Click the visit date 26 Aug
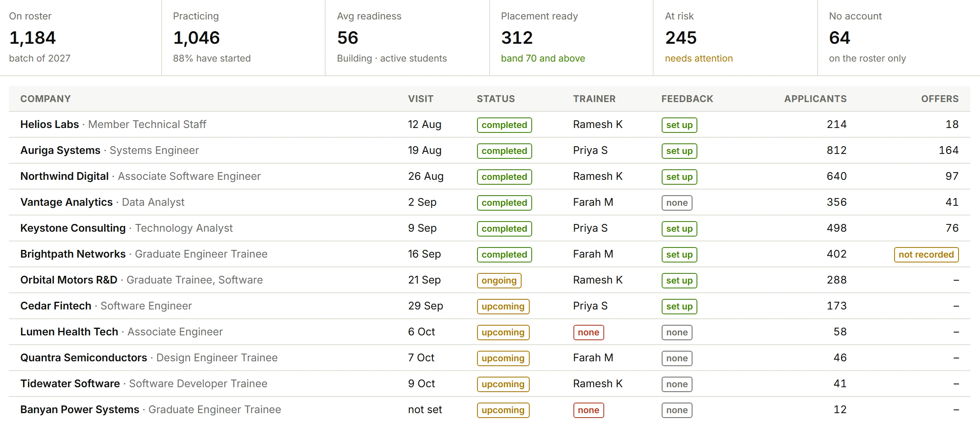The height and width of the screenshot is (435, 980). [426, 176]
